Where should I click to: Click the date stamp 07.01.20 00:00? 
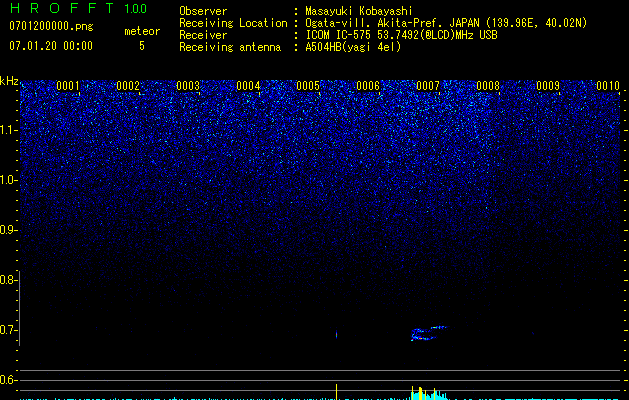[x=51, y=46]
